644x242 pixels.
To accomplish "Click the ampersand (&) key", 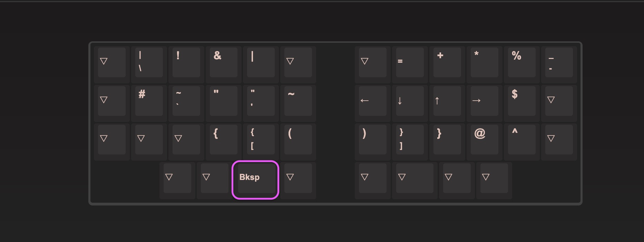I will click(x=223, y=62).
